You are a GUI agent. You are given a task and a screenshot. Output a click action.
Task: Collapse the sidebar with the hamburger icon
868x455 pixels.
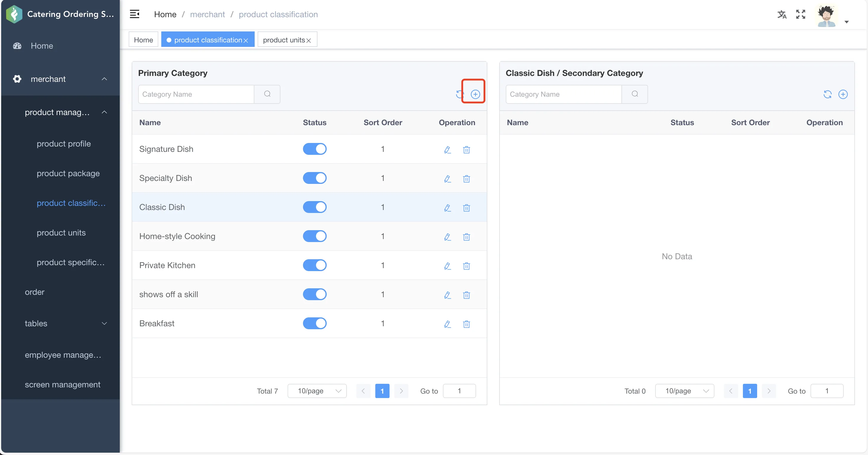pos(135,14)
